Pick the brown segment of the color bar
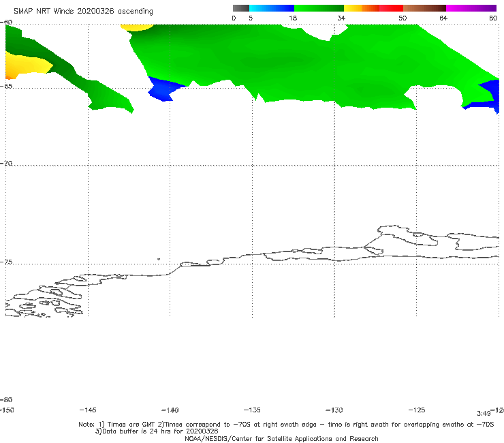 pos(424,8)
